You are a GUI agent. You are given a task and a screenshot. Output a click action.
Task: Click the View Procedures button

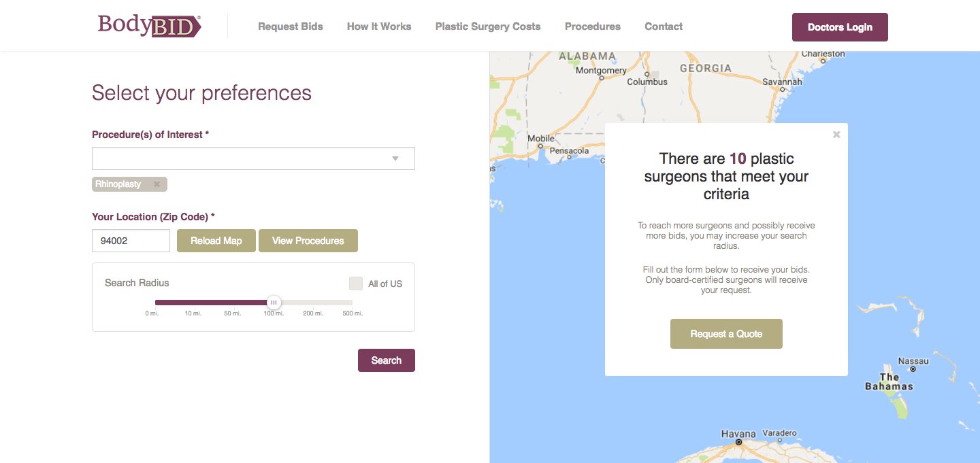(308, 241)
